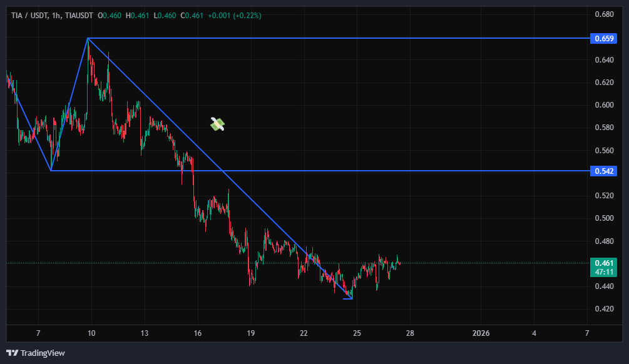
Task: Click the high value H0.461
Action: coord(137,16)
